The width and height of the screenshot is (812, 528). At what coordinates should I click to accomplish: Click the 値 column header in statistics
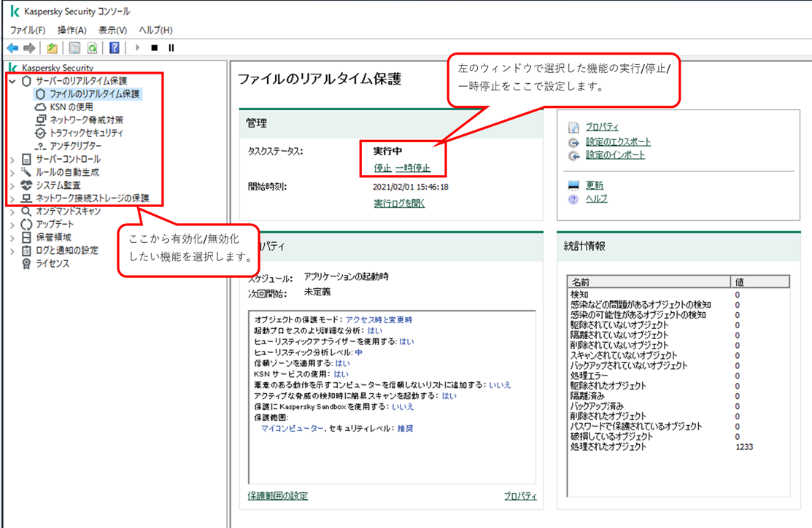(x=759, y=282)
